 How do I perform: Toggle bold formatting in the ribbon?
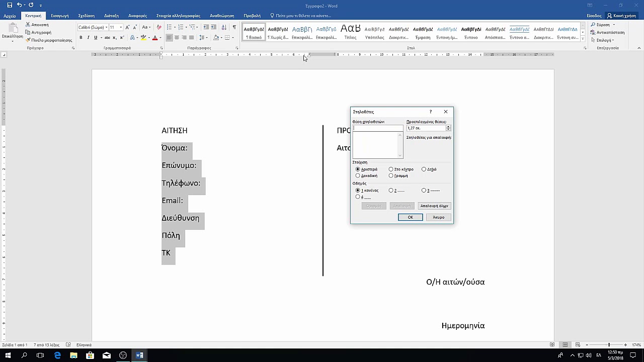pos(80,38)
